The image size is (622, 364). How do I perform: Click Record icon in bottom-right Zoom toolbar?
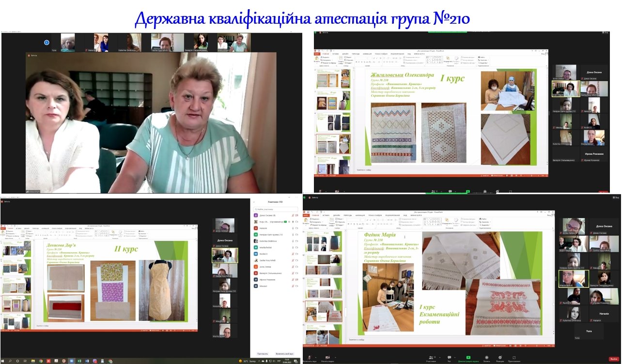[486, 358]
